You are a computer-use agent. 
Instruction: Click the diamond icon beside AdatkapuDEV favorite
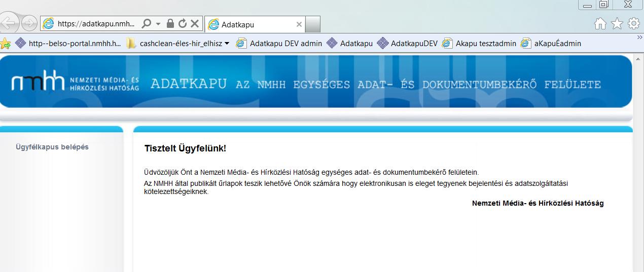(x=382, y=43)
